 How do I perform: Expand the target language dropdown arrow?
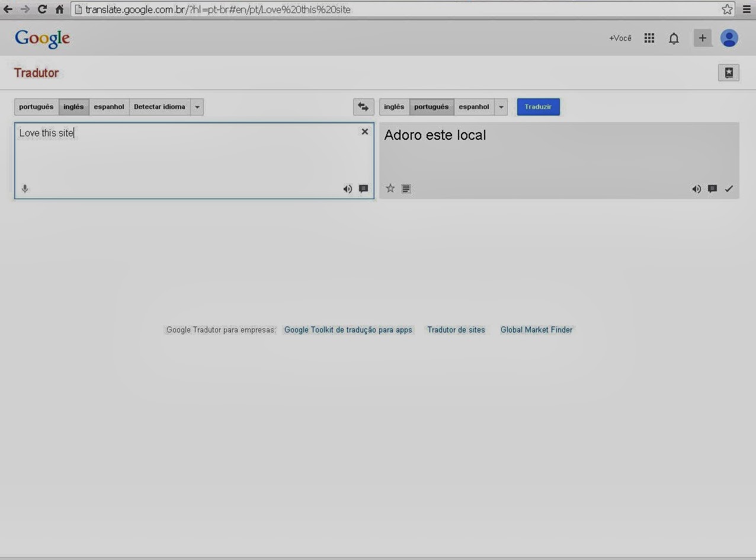(x=501, y=107)
